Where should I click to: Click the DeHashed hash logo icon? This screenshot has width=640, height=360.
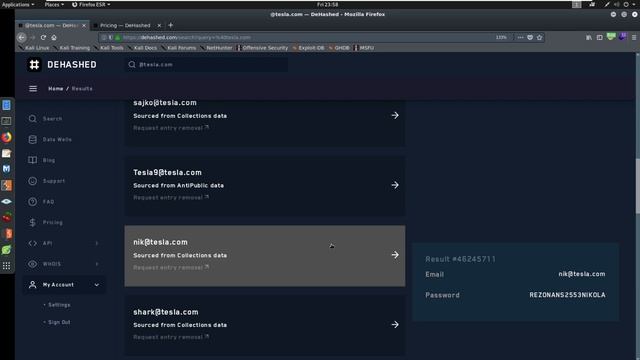34,64
